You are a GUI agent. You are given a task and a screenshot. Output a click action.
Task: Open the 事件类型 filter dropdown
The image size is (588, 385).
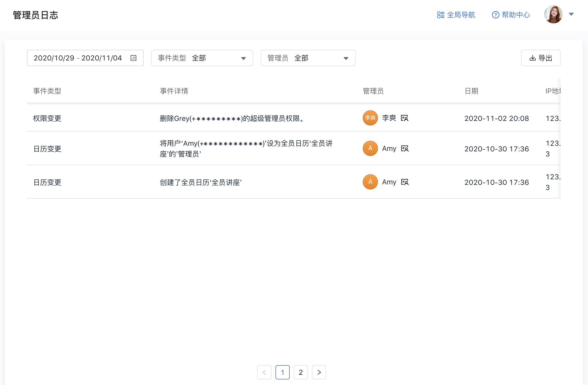(x=202, y=58)
